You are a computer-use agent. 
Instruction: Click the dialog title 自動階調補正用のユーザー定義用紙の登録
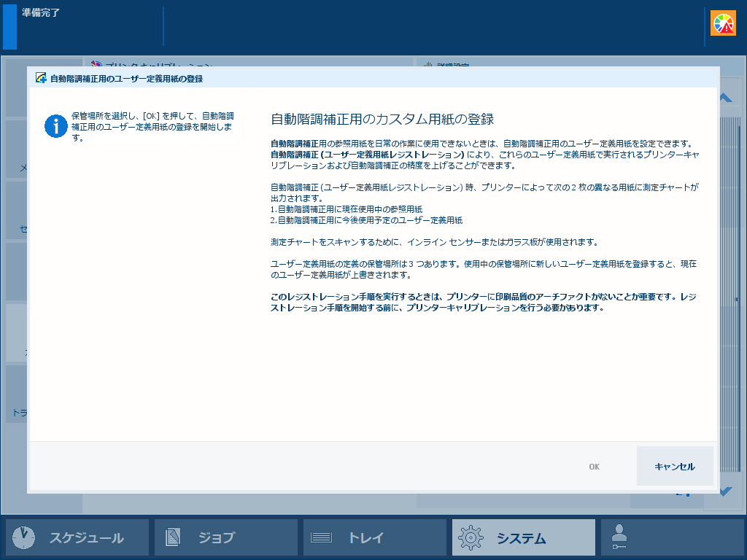pos(127,79)
